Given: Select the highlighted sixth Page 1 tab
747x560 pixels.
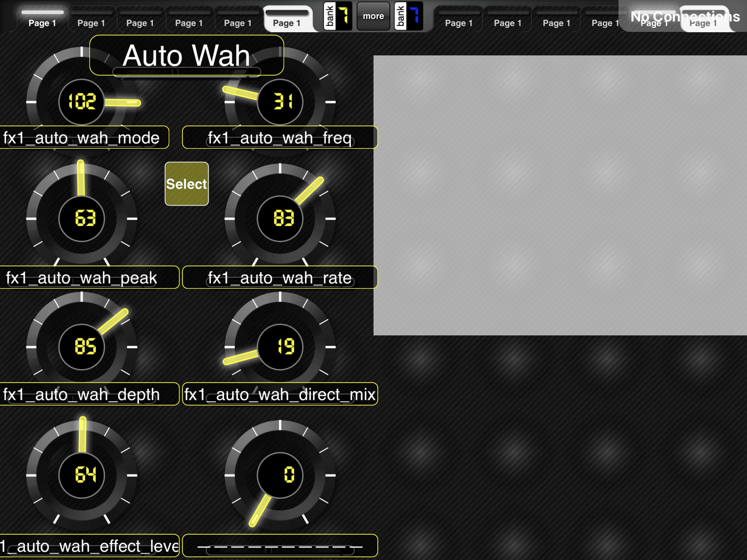Looking at the screenshot, I should click(x=287, y=19).
